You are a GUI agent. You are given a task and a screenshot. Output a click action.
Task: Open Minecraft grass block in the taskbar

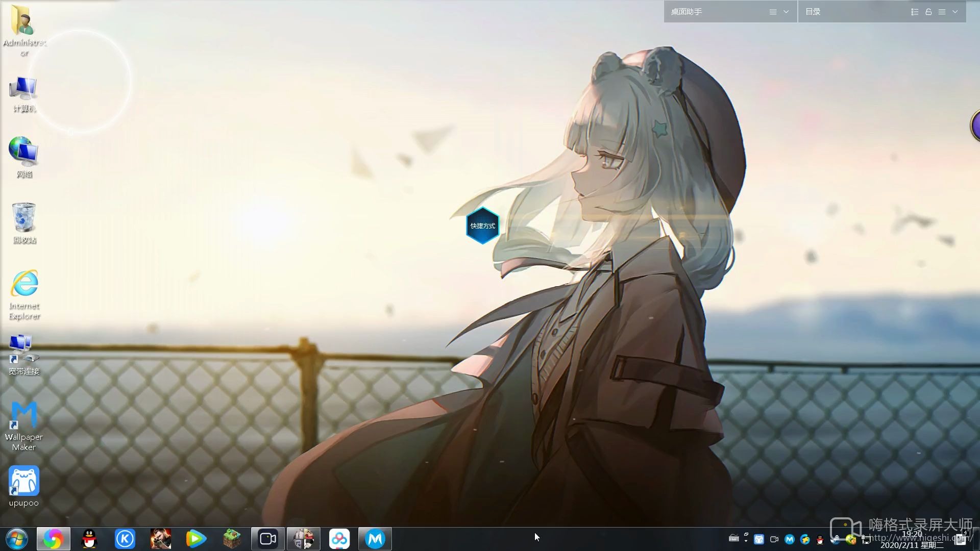232,539
